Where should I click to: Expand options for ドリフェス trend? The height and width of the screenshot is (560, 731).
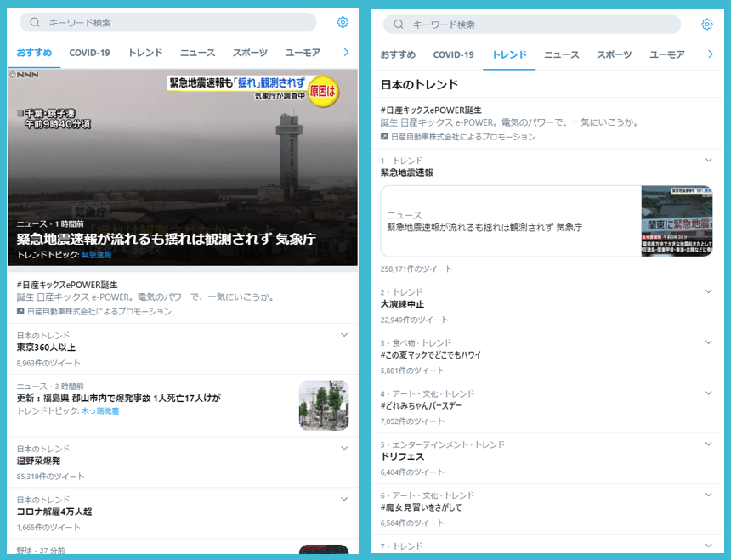[709, 444]
